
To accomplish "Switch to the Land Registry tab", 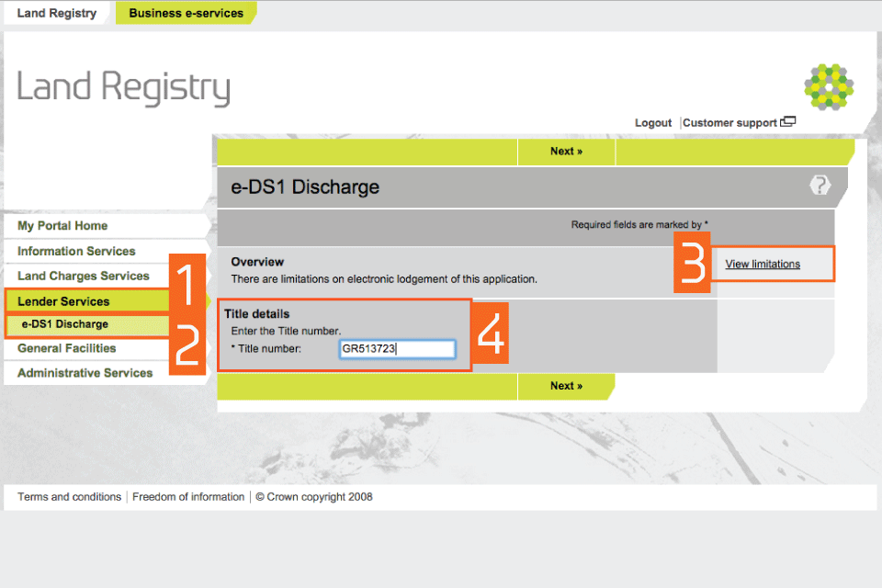I will point(56,14).
